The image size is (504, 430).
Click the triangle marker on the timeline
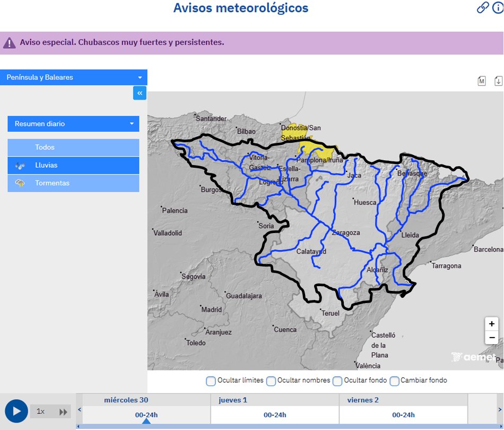146,421
